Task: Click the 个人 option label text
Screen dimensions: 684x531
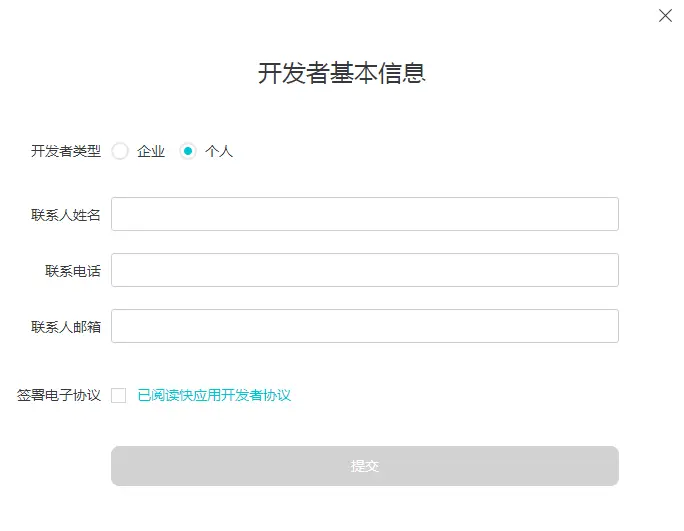Action: pos(219,152)
